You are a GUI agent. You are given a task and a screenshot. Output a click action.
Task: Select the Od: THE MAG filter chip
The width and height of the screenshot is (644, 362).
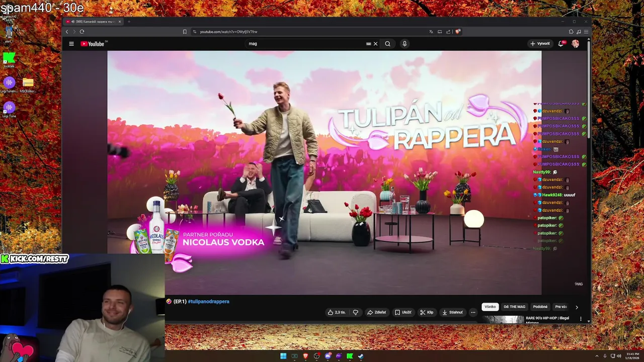coord(514,307)
